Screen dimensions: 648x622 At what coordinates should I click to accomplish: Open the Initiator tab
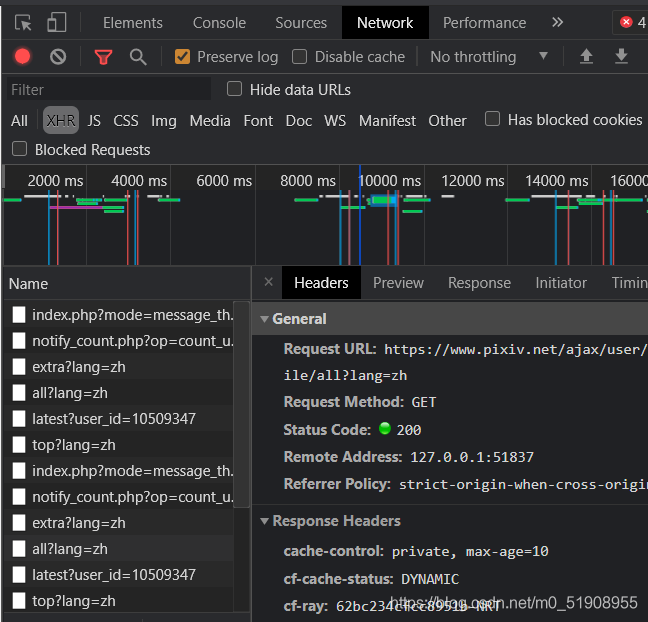(x=561, y=283)
